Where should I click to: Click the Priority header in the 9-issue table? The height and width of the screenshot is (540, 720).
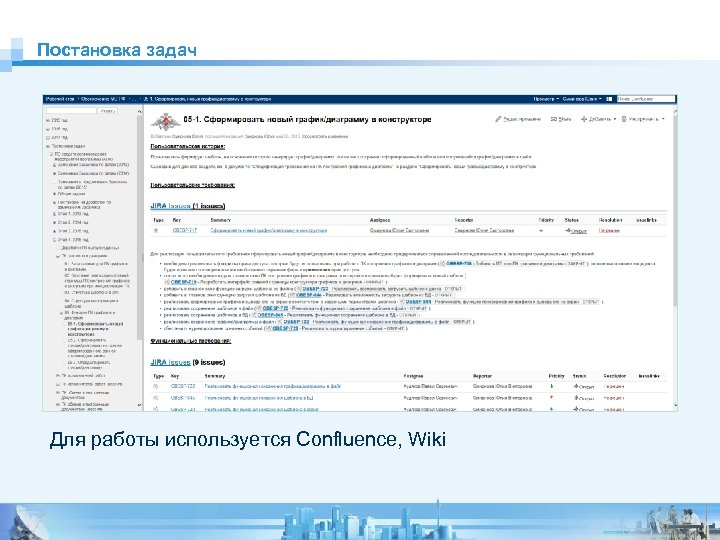pyautogui.click(x=556, y=376)
